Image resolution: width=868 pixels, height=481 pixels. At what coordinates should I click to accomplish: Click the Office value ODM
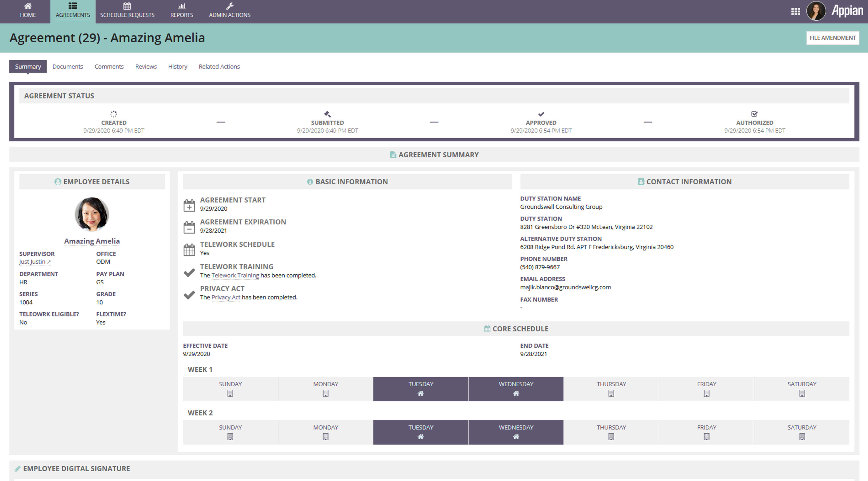pyautogui.click(x=103, y=262)
